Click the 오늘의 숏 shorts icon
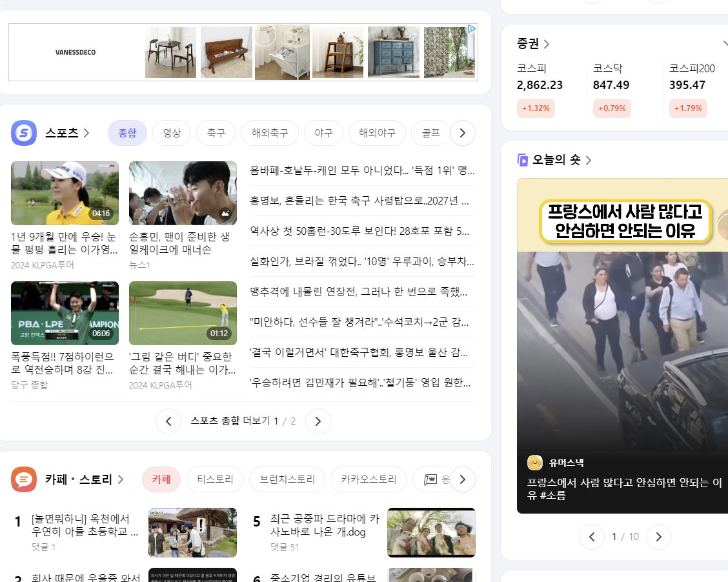The height and width of the screenshot is (582, 728). (523, 160)
